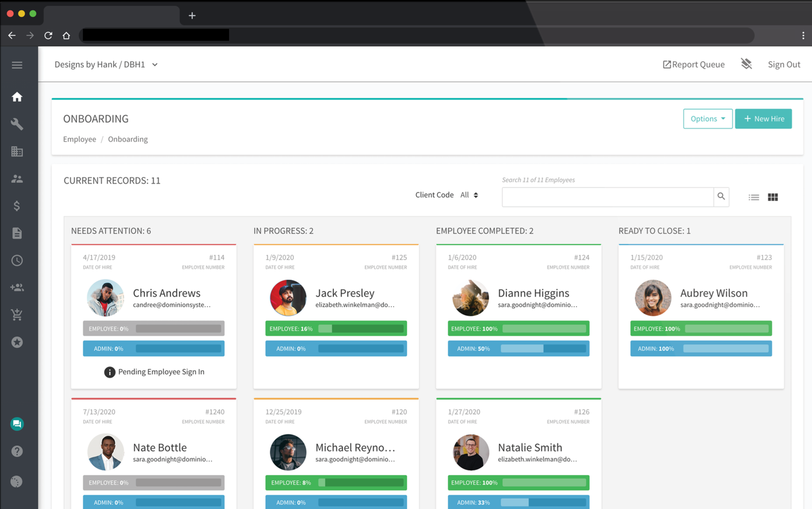Open a new browser tab

point(192,16)
